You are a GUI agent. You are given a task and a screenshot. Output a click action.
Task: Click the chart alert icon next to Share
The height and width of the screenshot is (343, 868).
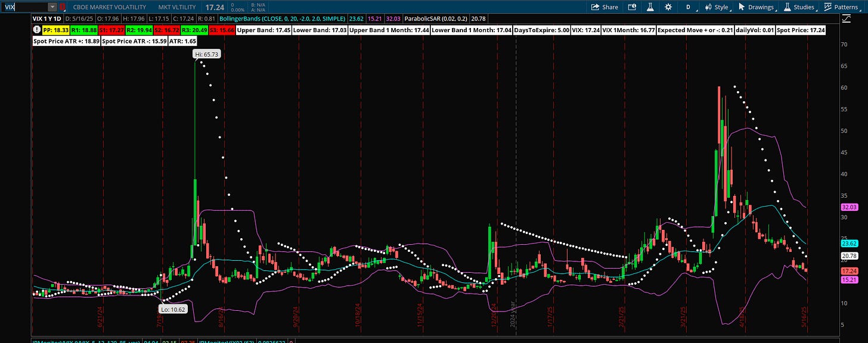click(633, 7)
